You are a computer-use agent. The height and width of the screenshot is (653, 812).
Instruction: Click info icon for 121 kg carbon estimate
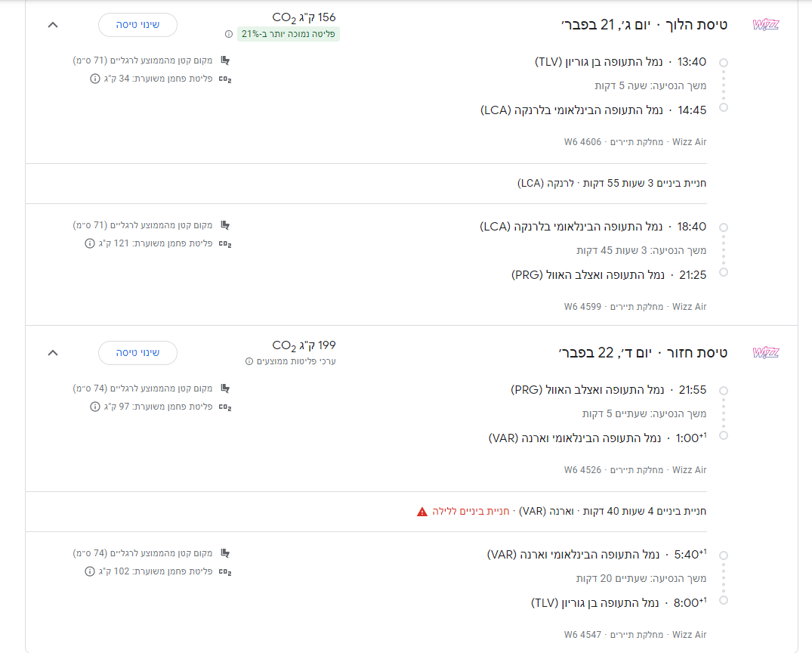pyautogui.click(x=90, y=243)
